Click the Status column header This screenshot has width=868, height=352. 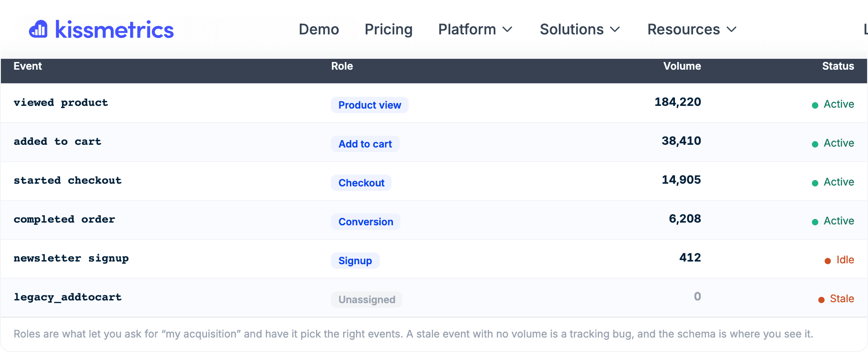click(838, 66)
